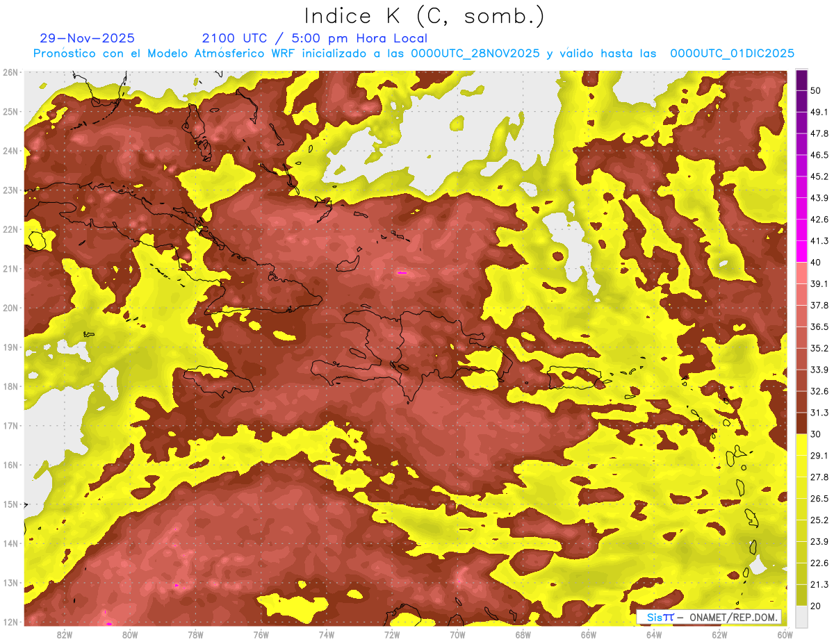This screenshot has width=834, height=644.
Task: Click the latitude label "19N"
Action: pyautogui.click(x=10, y=347)
